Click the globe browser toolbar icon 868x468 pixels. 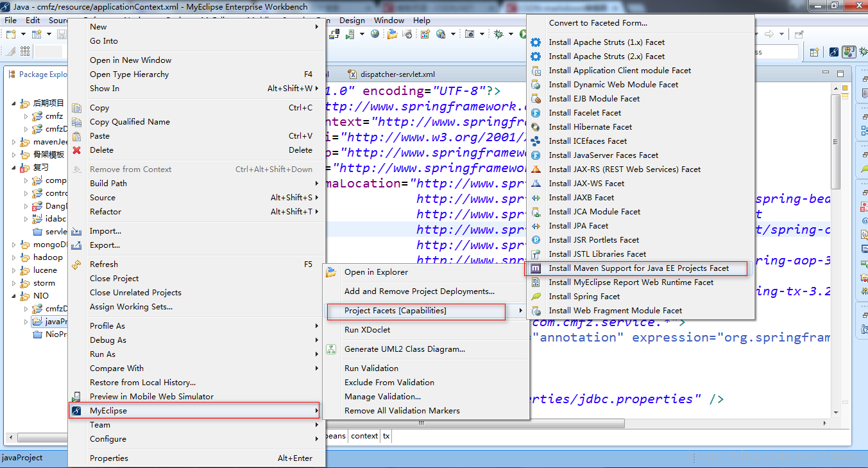pos(375,34)
